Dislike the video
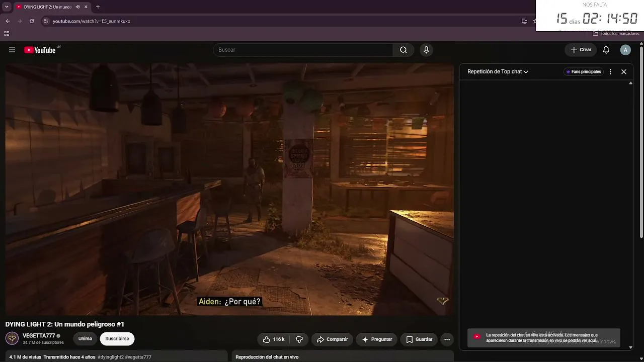Viewport: 644px width, 362px height. 299,339
